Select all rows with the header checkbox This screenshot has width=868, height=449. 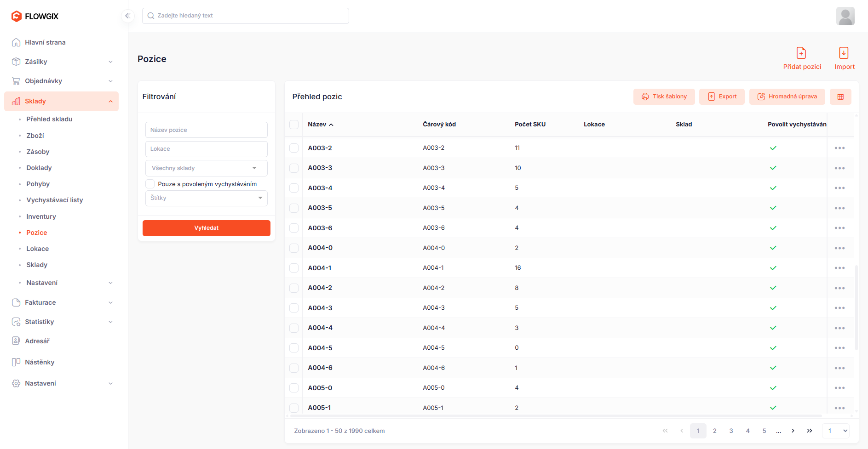click(294, 125)
